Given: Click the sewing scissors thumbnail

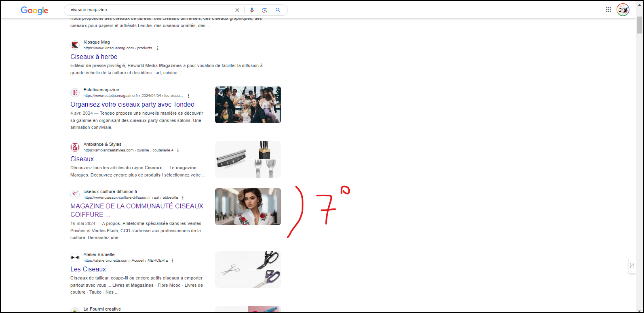Looking at the screenshot, I should [248, 269].
